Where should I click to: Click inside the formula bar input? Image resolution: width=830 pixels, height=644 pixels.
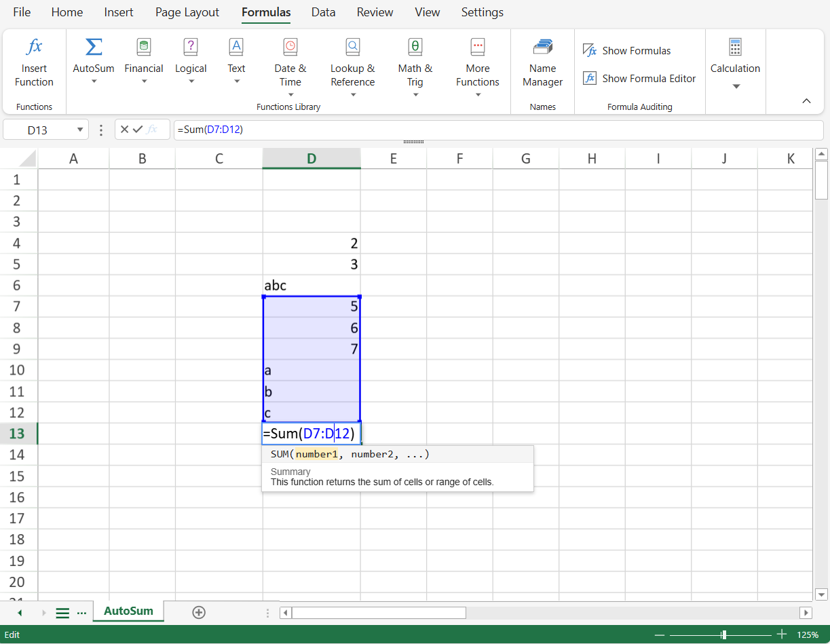[495, 130]
